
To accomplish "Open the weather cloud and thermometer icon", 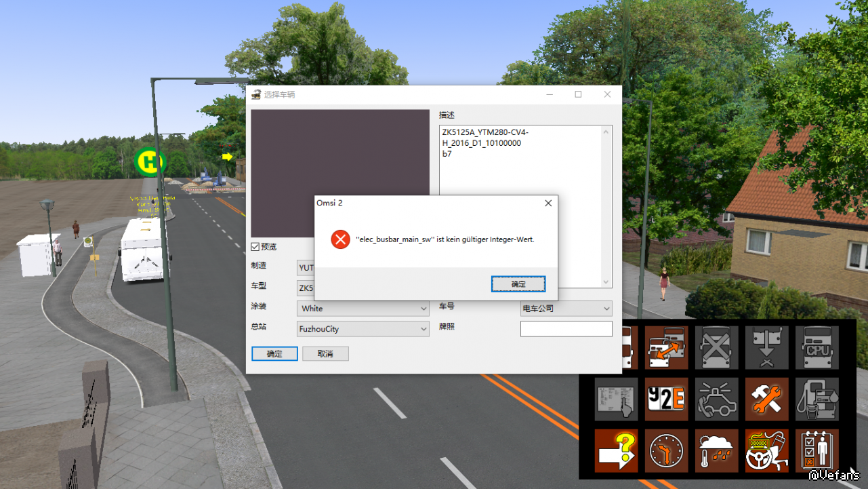I will [x=716, y=450].
